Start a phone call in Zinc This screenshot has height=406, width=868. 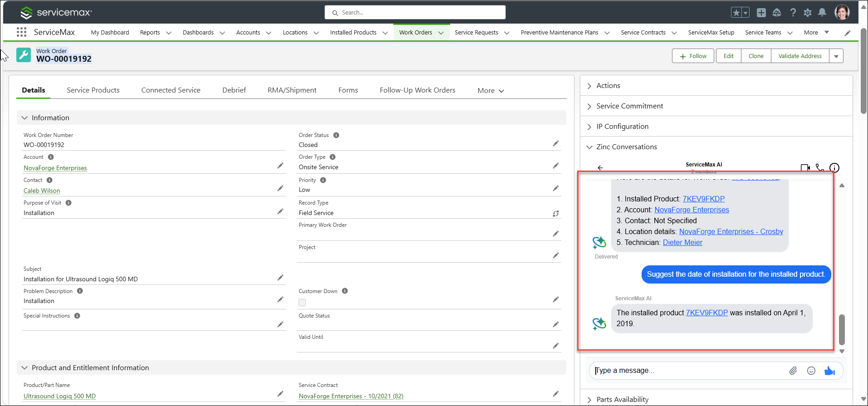(820, 168)
